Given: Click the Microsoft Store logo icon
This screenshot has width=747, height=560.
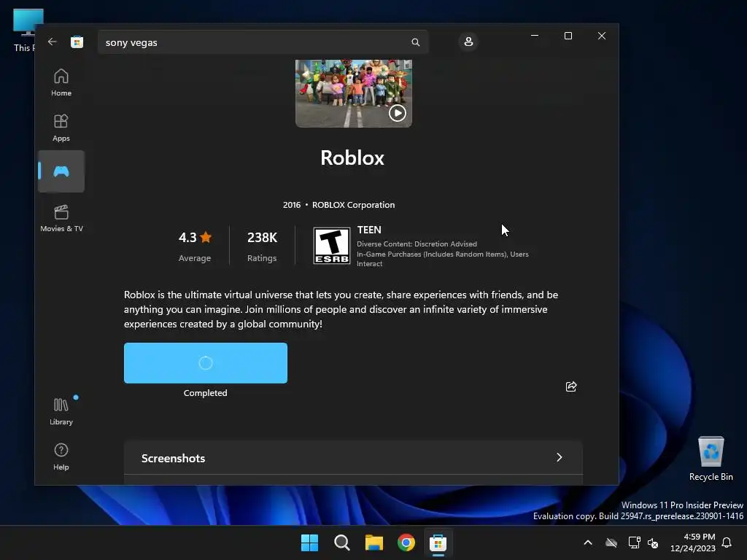Looking at the screenshot, I should pos(77,42).
